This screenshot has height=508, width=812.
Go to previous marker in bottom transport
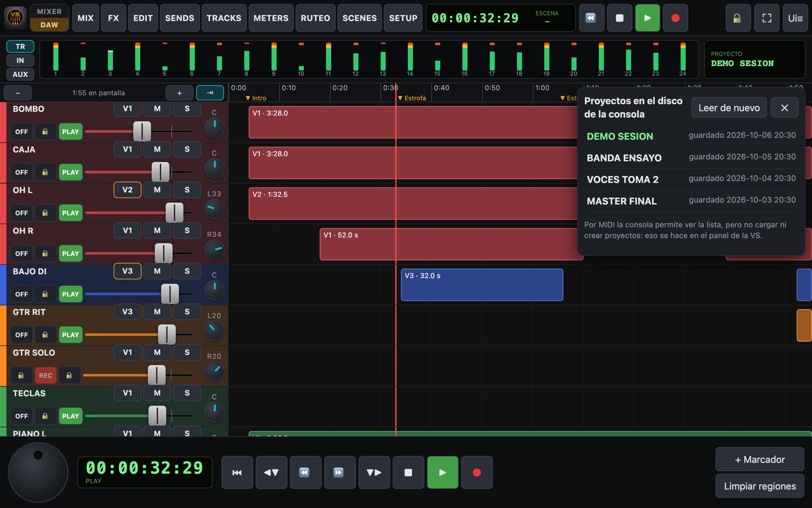[272, 472]
